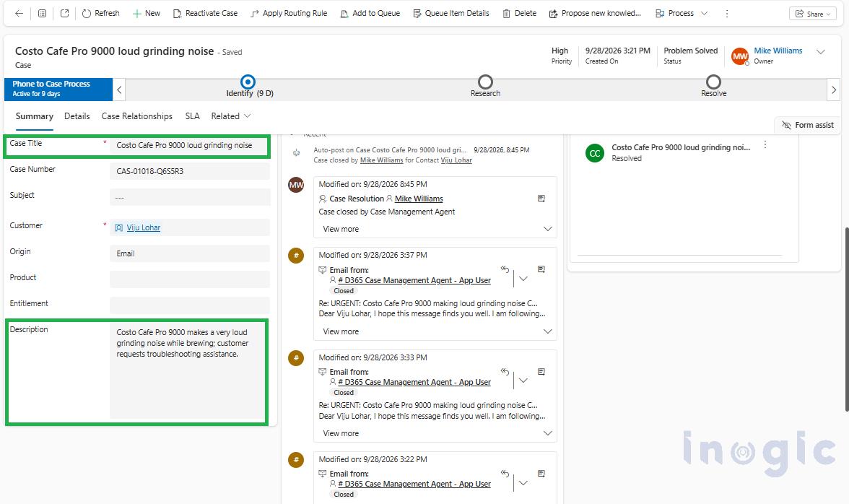Open D365 Case Management Agent link, 3:22 PM
The width and height of the screenshot is (849, 504).
[x=414, y=484]
